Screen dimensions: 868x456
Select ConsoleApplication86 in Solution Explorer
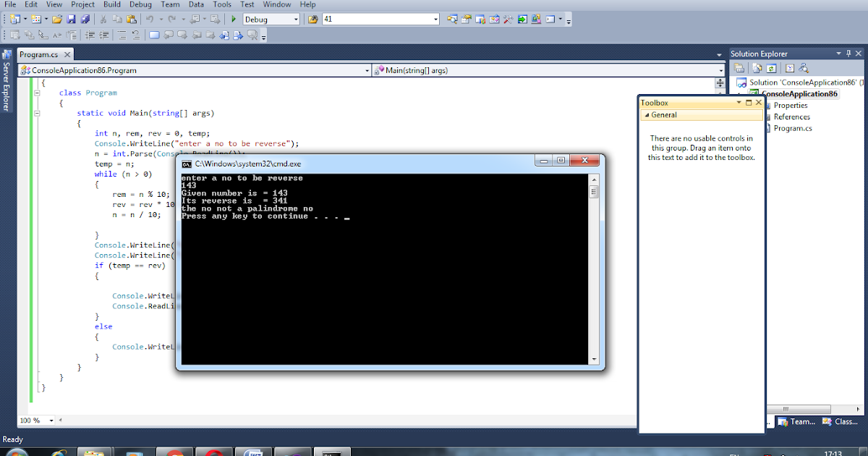tap(799, 93)
